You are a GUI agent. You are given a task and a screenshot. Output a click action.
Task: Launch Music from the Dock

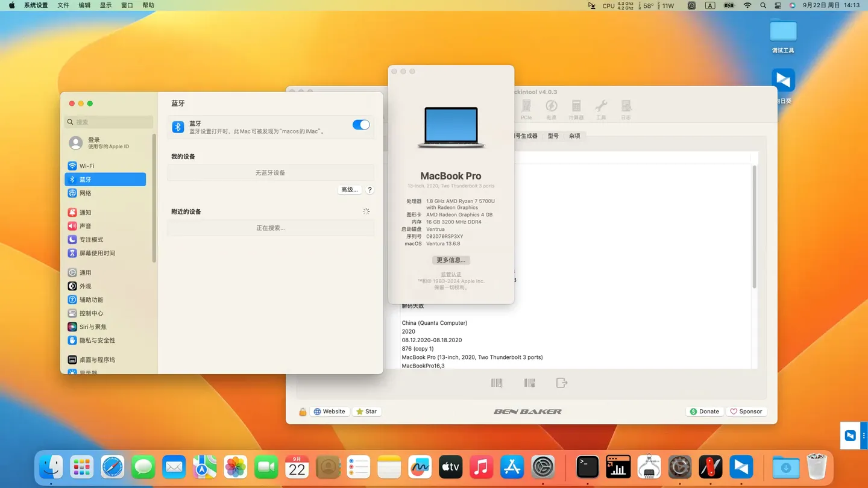pos(480,467)
